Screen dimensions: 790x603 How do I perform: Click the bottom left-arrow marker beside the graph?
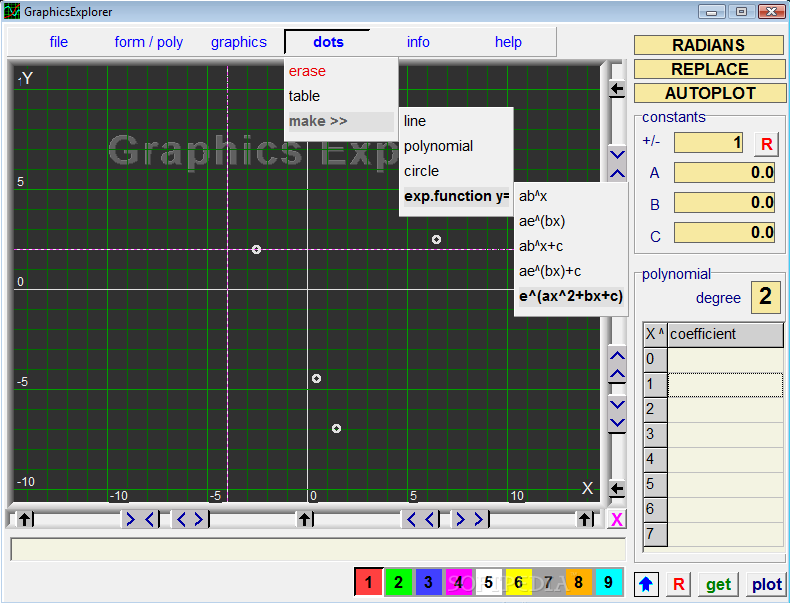click(617, 488)
